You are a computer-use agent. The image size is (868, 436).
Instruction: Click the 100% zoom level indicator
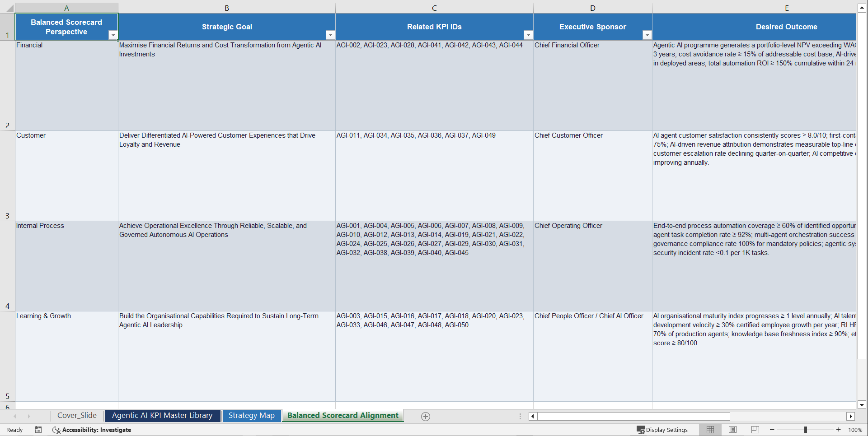click(855, 430)
